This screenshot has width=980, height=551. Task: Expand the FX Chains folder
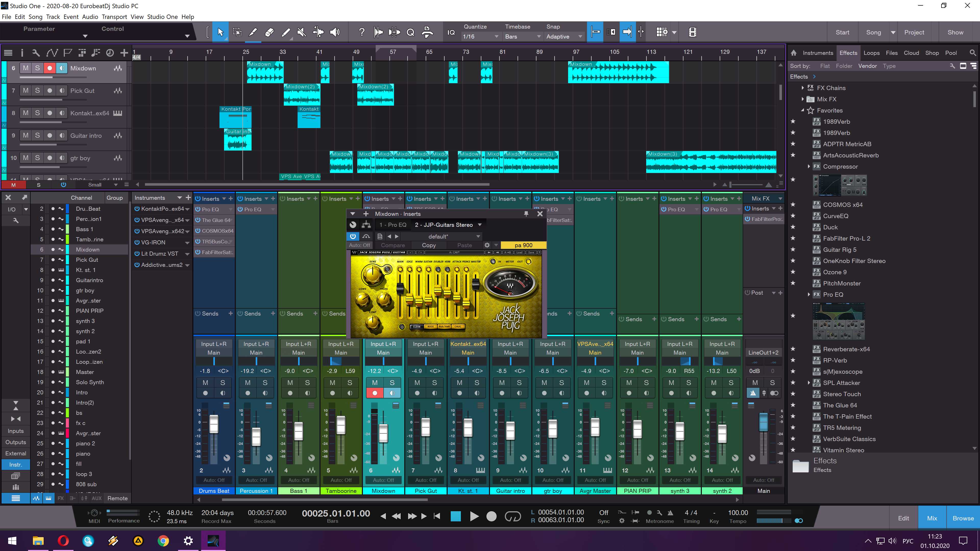pyautogui.click(x=803, y=88)
